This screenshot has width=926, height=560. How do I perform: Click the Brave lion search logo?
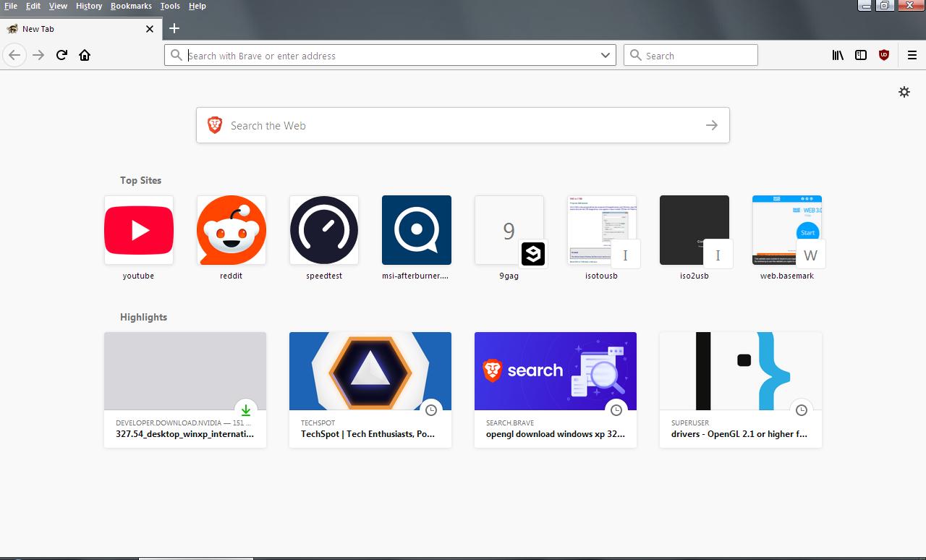pyautogui.click(x=215, y=125)
